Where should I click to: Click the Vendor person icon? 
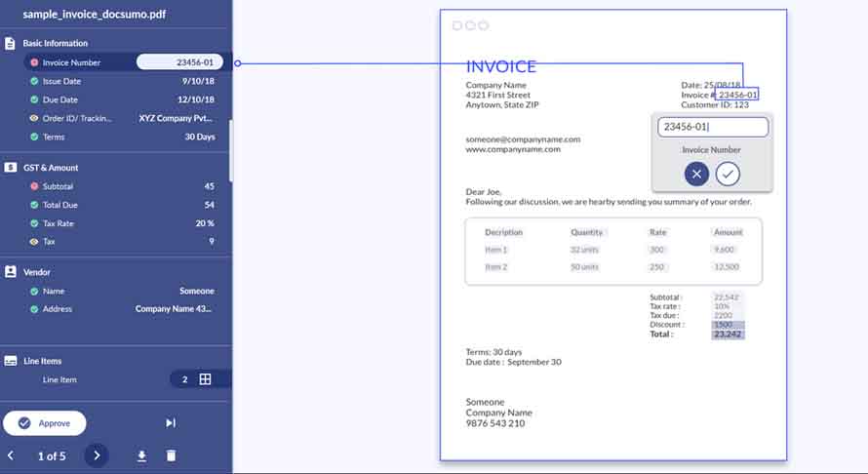(x=10, y=272)
